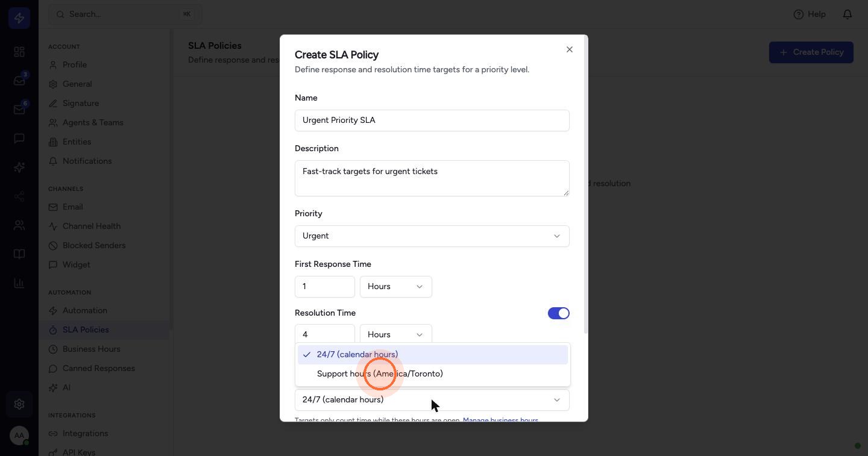Open the AA user avatar menu
868x456 pixels.
tap(19, 436)
